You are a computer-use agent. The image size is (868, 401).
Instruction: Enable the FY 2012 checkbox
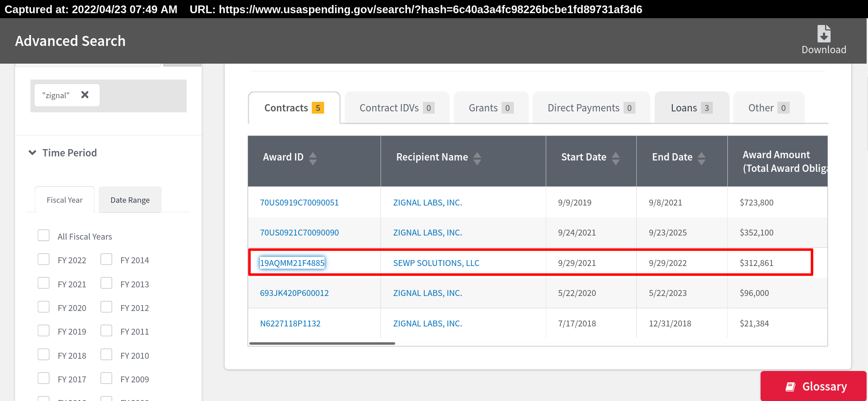[x=107, y=307]
